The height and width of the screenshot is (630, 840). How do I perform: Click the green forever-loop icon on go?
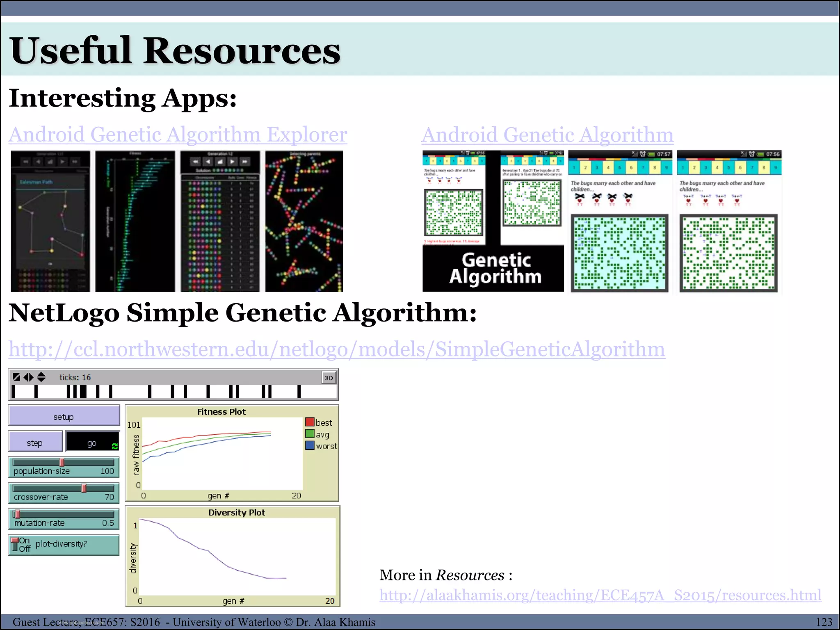coord(115,446)
